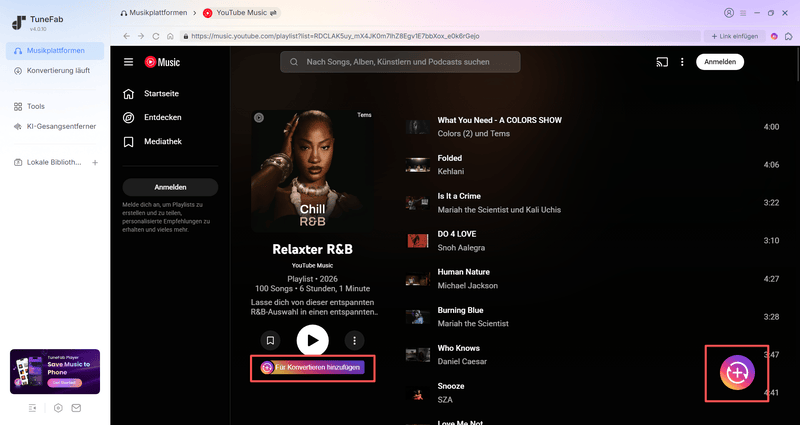Open the TuneFab hamburger menu in title bar
This screenshot has width=800, height=425.
(x=743, y=13)
